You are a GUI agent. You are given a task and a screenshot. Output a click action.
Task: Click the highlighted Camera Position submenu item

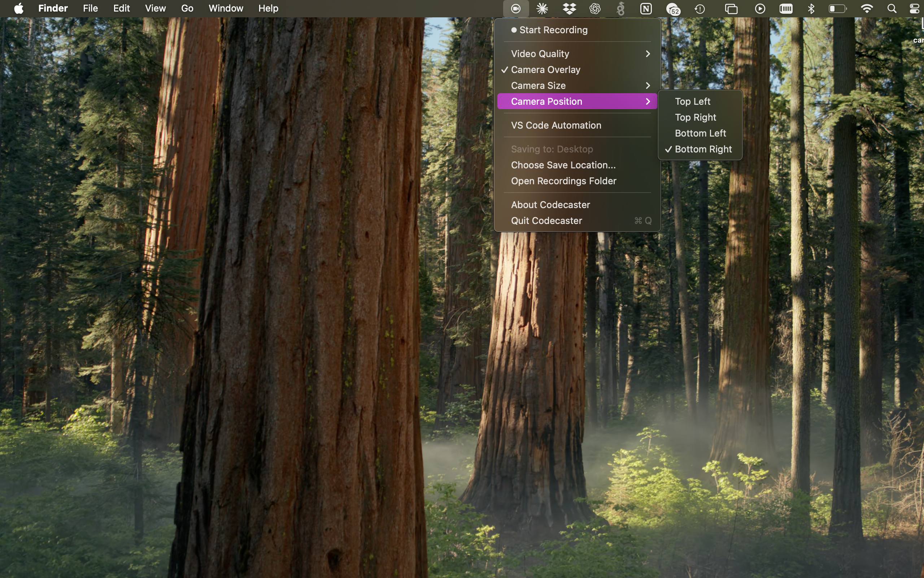[577, 101]
